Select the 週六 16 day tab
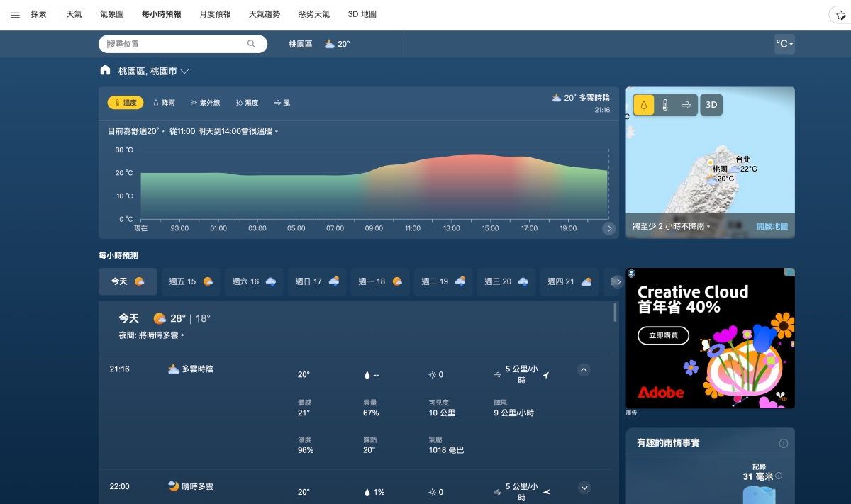 (254, 281)
